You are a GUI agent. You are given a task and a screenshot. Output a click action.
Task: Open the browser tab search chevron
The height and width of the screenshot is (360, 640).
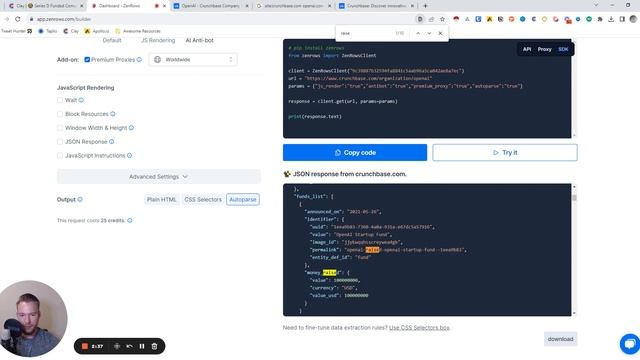click(x=596, y=5)
